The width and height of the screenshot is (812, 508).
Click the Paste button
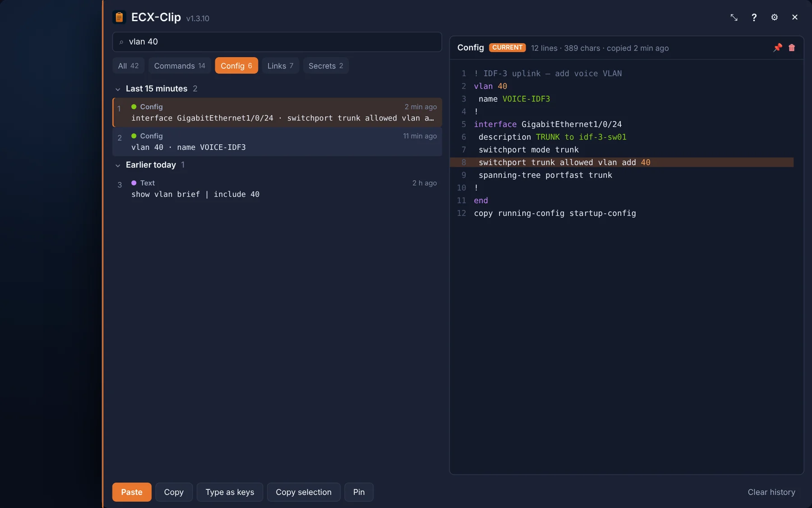tap(132, 492)
